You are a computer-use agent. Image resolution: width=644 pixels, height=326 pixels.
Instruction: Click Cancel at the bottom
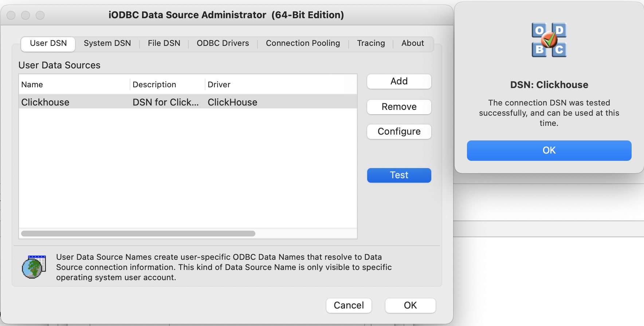[349, 306]
